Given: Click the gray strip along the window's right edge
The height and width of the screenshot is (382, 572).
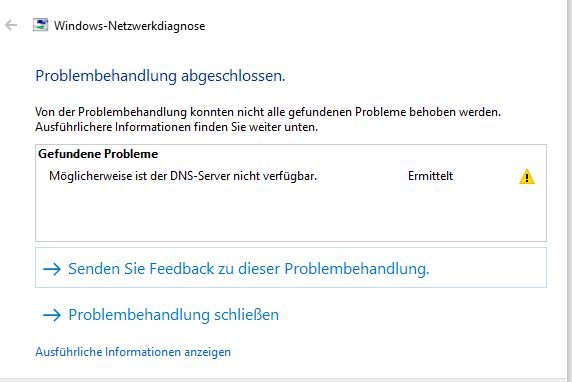Looking at the screenshot, I should pyautogui.click(x=567, y=190).
